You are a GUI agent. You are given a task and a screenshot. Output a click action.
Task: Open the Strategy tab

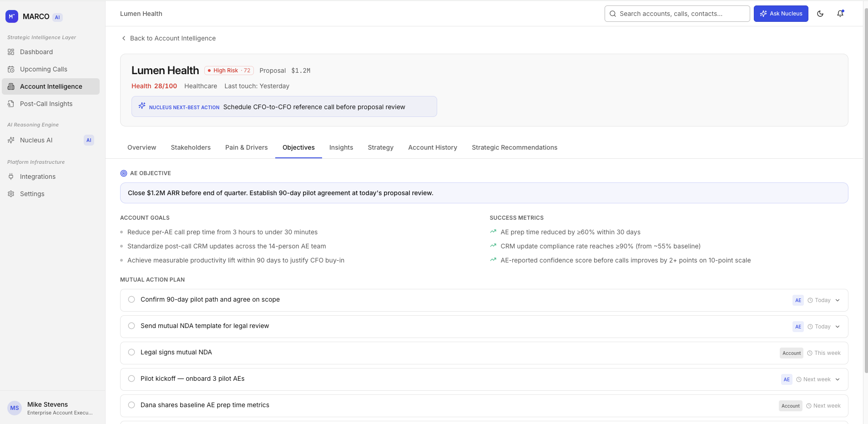pos(381,147)
